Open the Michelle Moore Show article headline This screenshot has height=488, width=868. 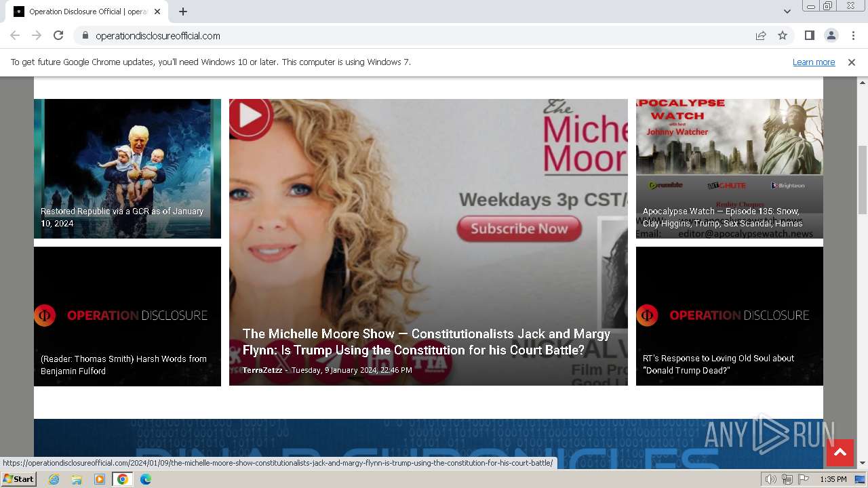pos(427,342)
